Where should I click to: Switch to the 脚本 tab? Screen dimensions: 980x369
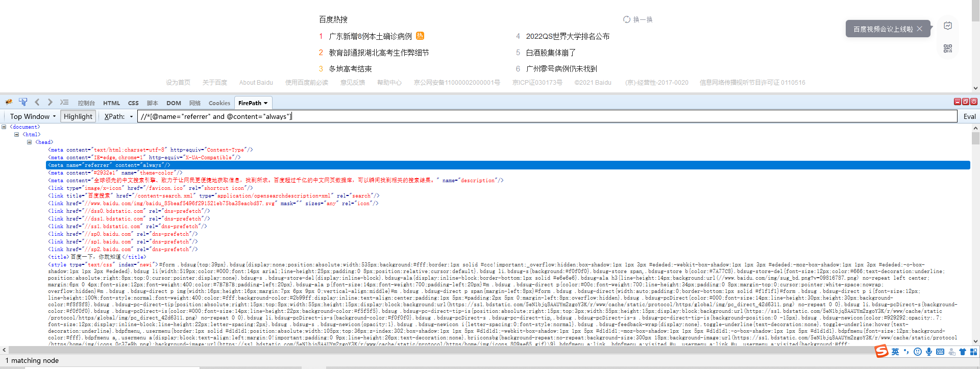(x=153, y=103)
